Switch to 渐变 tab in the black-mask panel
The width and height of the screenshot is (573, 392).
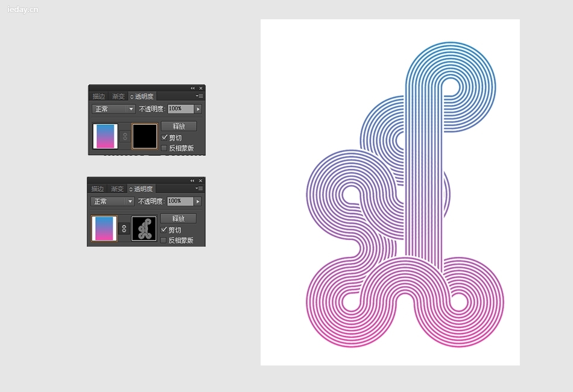pyautogui.click(x=118, y=96)
